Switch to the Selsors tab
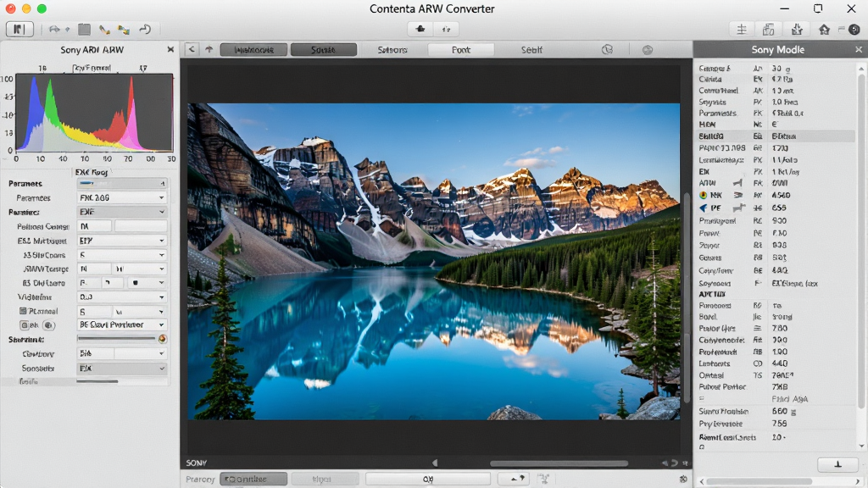The height and width of the screenshot is (488, 868). point(392,50)
